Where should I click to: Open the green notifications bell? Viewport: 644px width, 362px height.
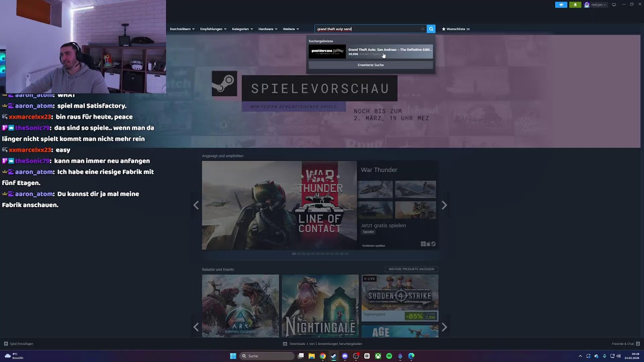(x=575, y=5)
